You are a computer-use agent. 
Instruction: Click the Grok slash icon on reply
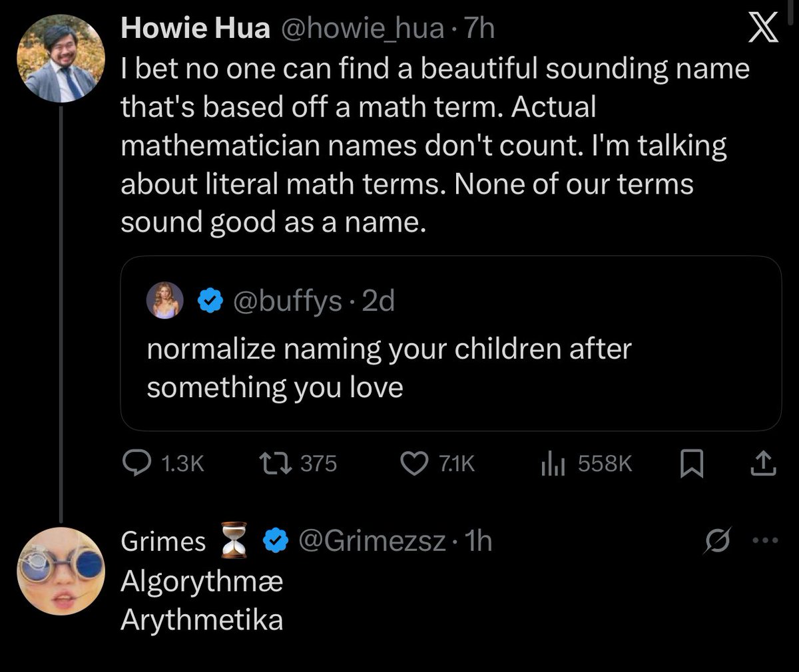point(719,540)
